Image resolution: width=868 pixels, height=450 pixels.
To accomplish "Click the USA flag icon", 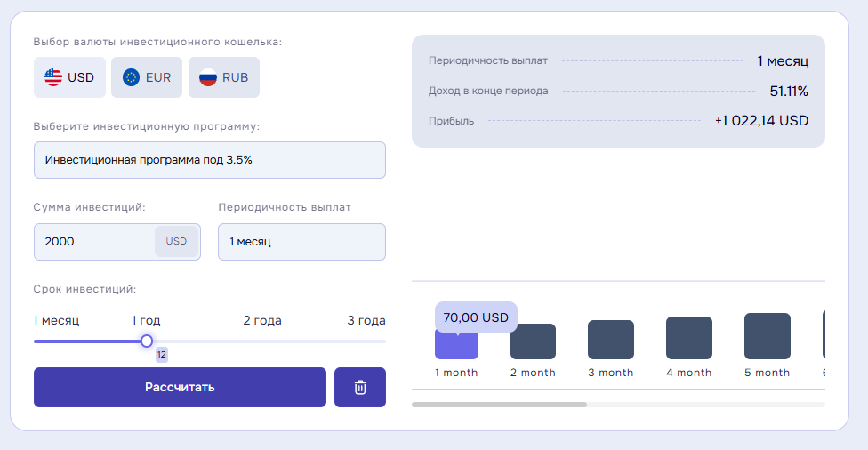I will coord(53,77).
